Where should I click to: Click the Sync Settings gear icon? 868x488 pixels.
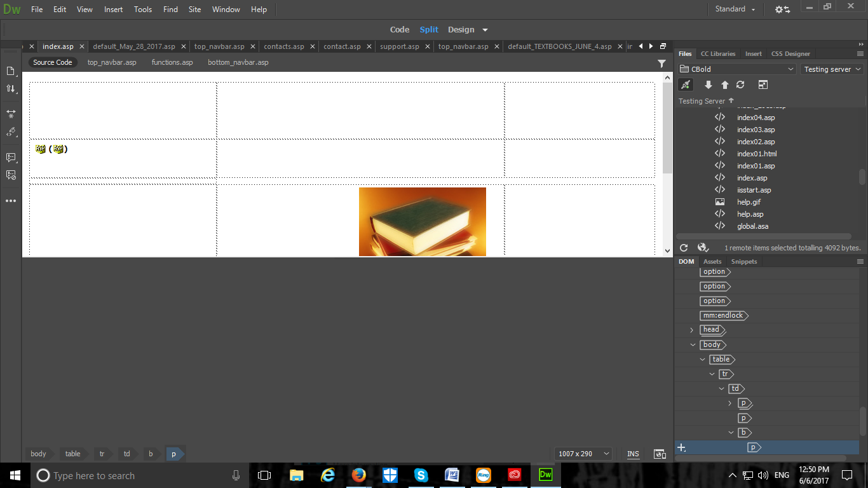click(x=782, y=10)
